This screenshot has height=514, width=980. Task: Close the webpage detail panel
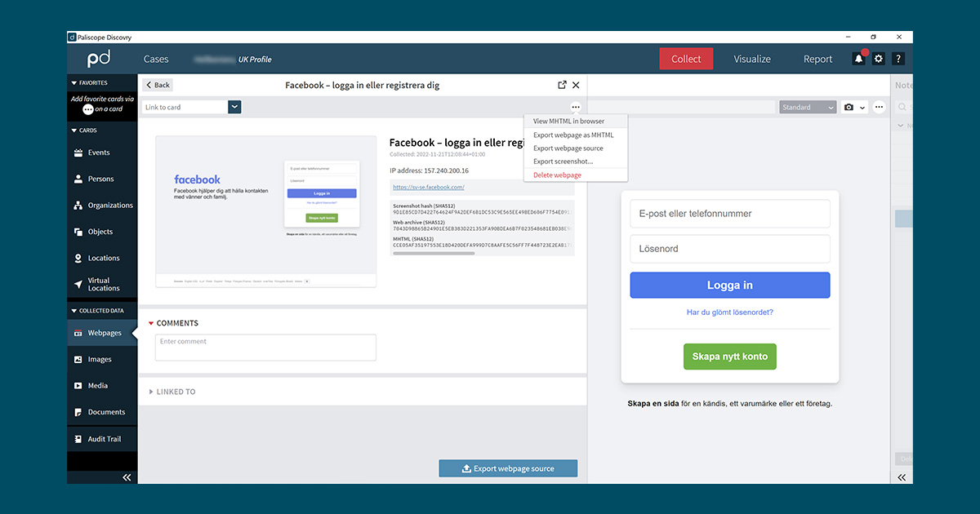tap(576, 85)
